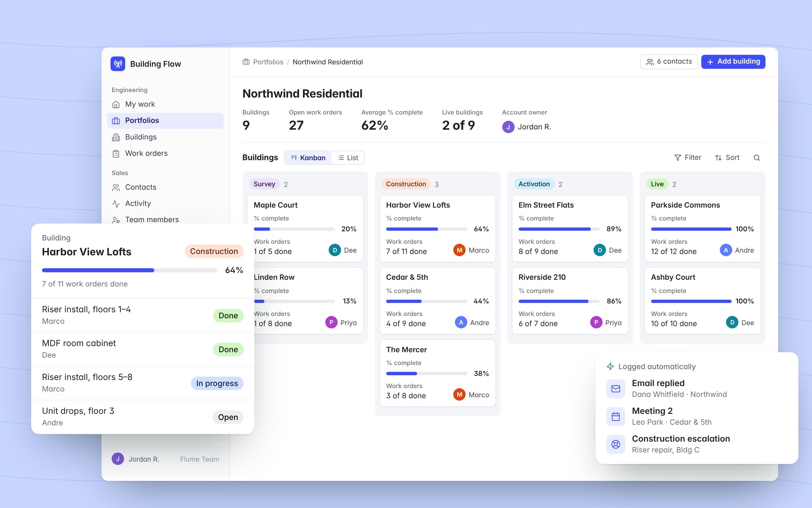Screen dimensions: 812x508
Task: Click The Mercer 38% progress bar
Action: point(427,374)
